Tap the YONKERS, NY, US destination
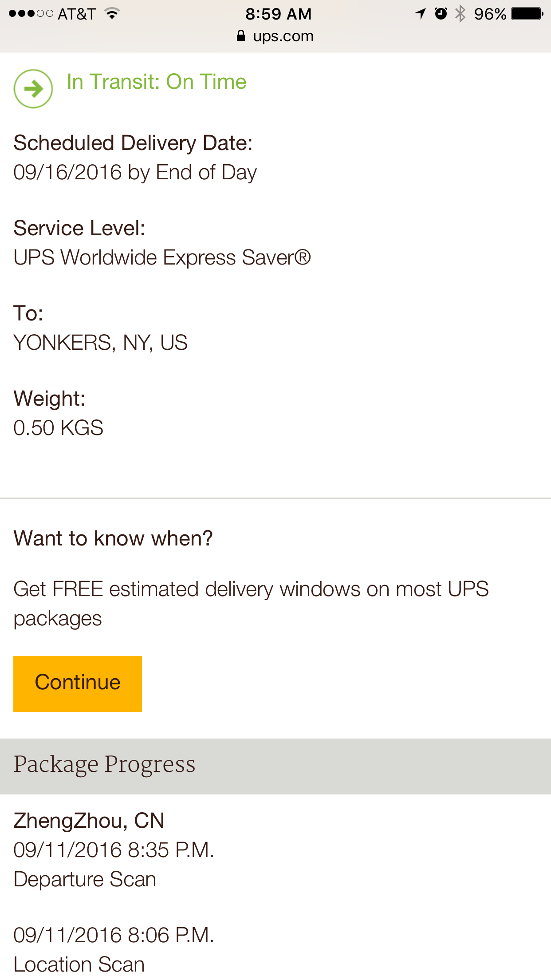 pos(100,343)
